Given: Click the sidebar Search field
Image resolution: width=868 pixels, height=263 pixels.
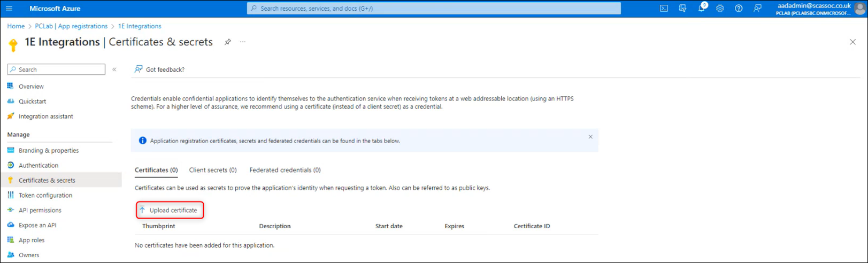Looking at the screenshot, I should (56, 69).
